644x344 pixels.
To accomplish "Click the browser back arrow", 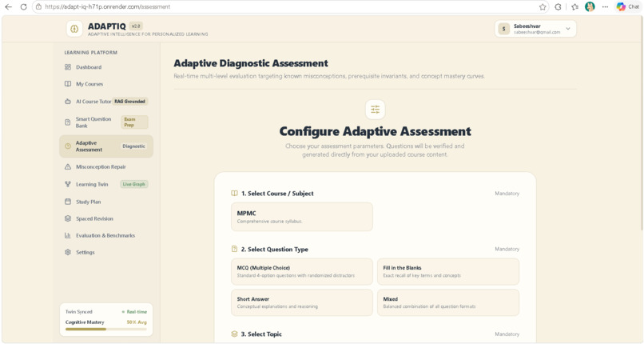I will tap(8, 6).
